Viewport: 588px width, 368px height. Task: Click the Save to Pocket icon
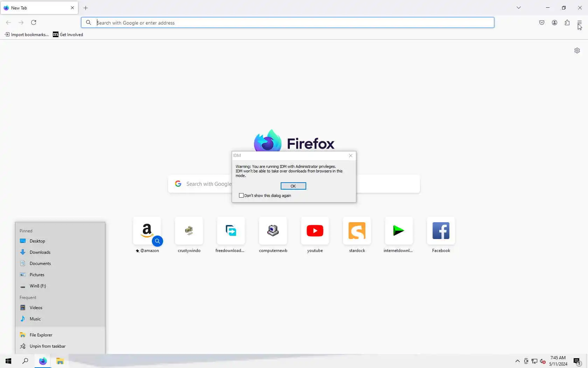542,22
